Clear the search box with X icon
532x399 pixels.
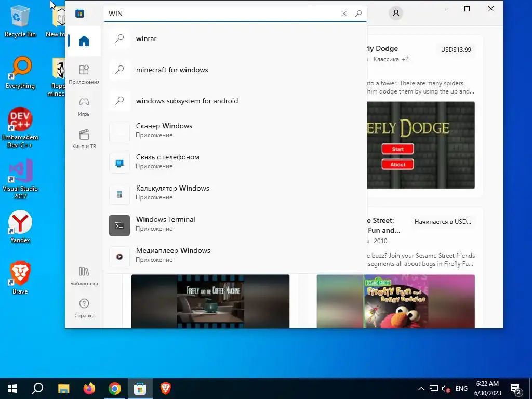click(344, 14)
